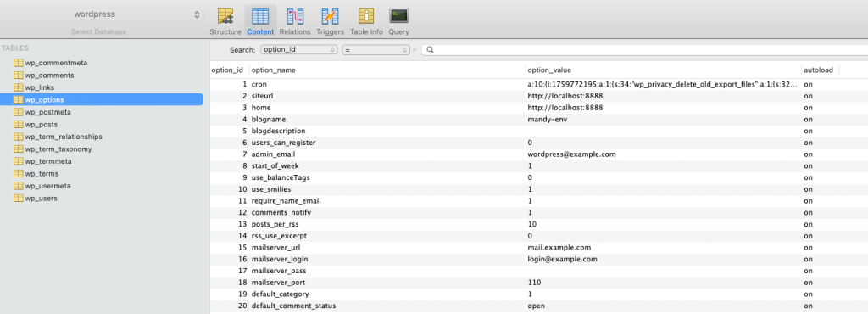The width and height of the screenshot is (868, 314).
Task: Select the use_smilies cell
Action: pyautogui.click(x=271, y=189)
